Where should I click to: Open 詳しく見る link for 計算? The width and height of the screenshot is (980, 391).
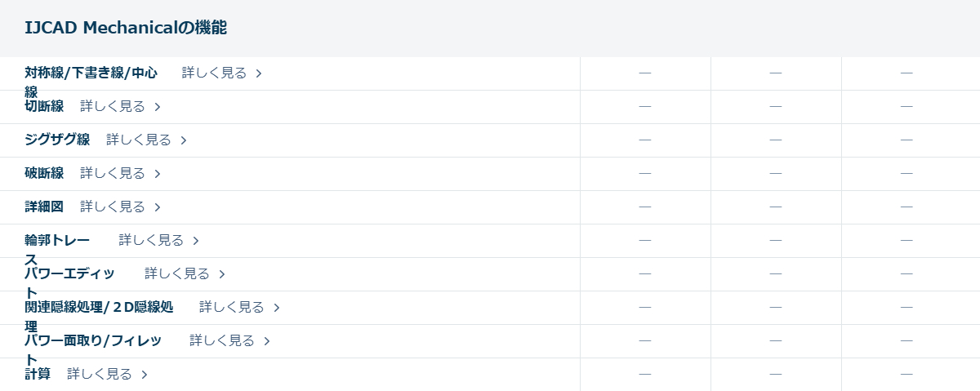(x=100, y=374)
